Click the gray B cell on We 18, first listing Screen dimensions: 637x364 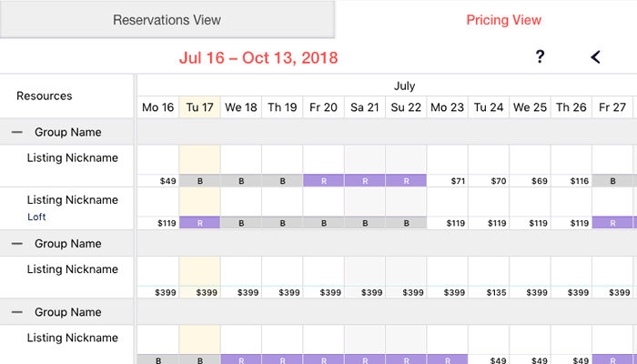coord(241,181)
